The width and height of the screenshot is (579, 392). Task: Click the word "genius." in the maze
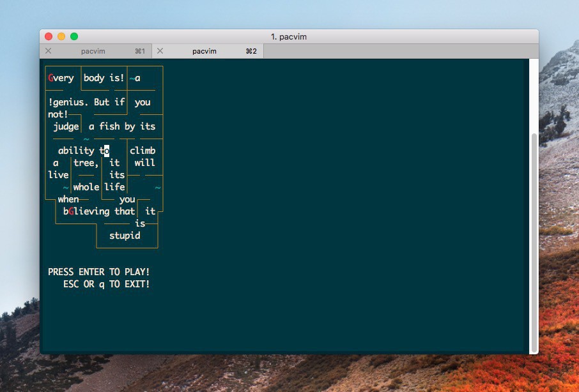point(72,102)
